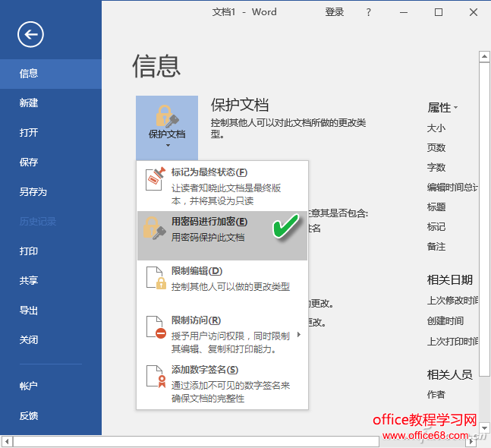This screenshot has height=448, width=491.
Task: Open the 保护文档 lock and key button
Action: click(167, 128)
